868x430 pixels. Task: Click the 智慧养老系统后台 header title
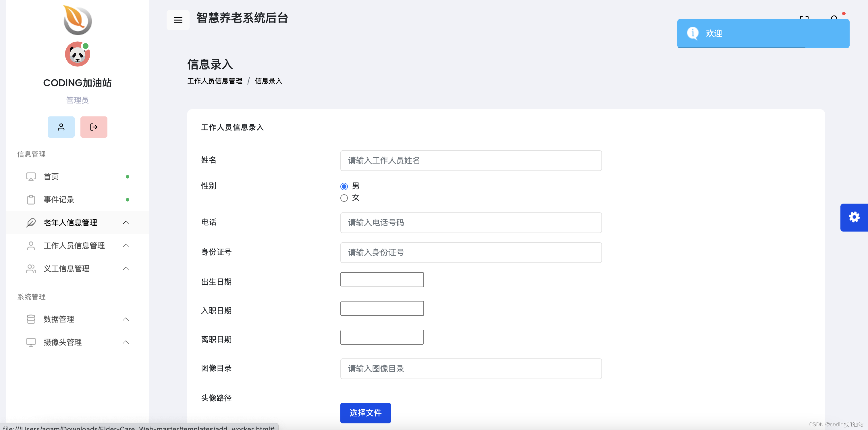click(x=242, y=18)
